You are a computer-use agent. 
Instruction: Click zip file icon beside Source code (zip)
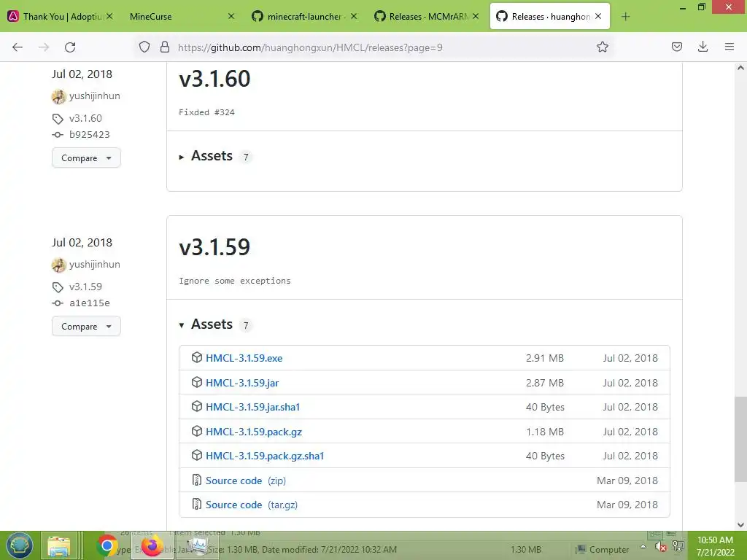pos(197,480)
